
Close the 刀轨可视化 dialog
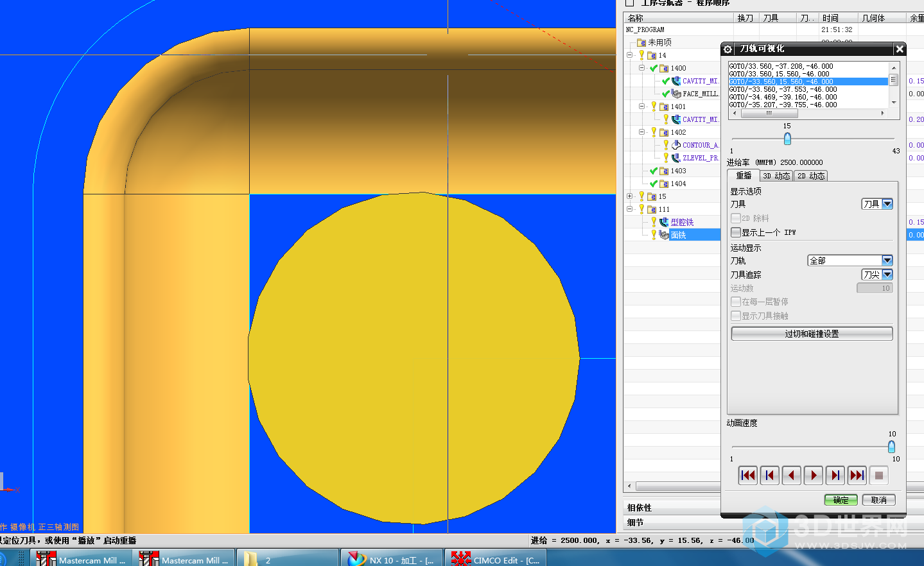(900, 49)
